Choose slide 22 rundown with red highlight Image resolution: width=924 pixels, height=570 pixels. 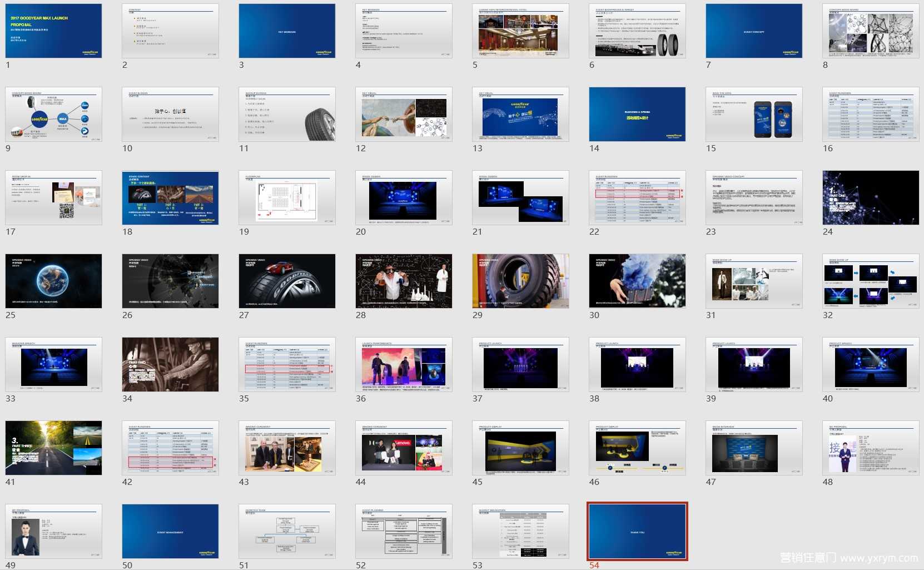click(x=637, y=197)
